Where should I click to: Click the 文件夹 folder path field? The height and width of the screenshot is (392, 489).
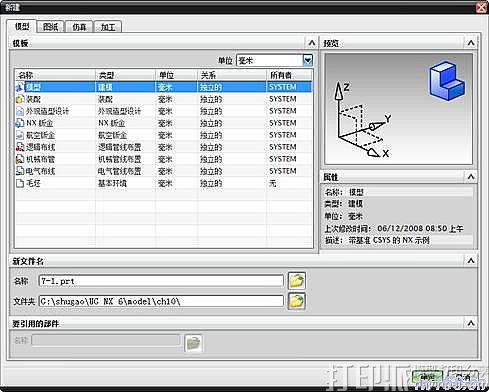pos(161,301)
